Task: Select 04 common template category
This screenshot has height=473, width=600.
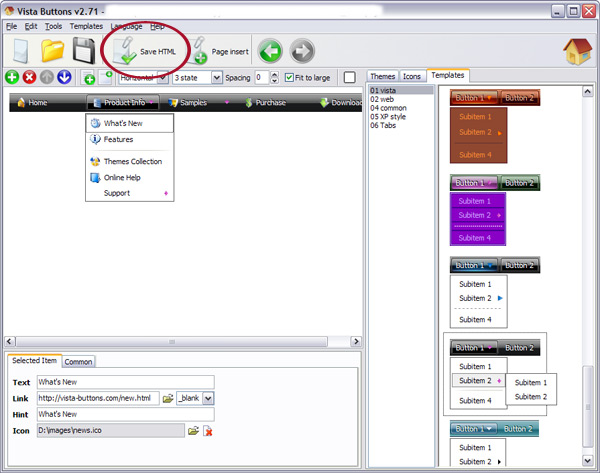Action: [388, 108]
